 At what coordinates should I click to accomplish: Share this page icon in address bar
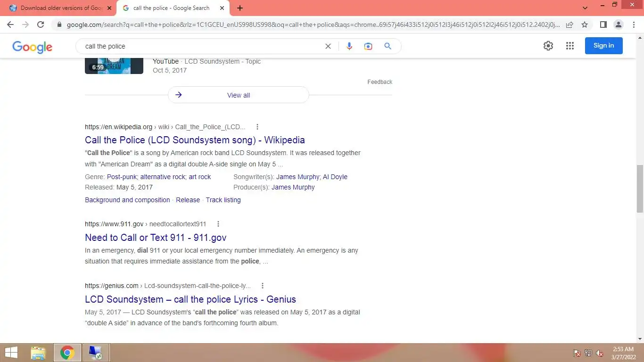click(x=570, y=25)
